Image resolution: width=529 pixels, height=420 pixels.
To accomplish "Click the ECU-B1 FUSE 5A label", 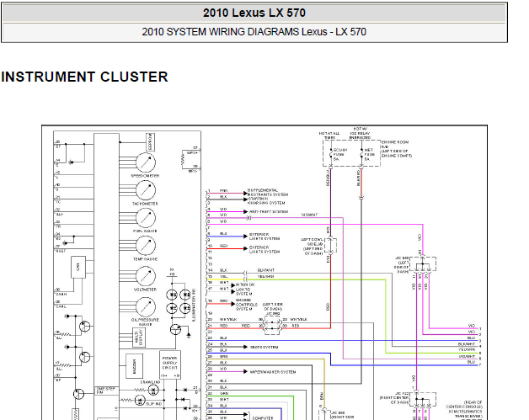I will coord(339,154).
